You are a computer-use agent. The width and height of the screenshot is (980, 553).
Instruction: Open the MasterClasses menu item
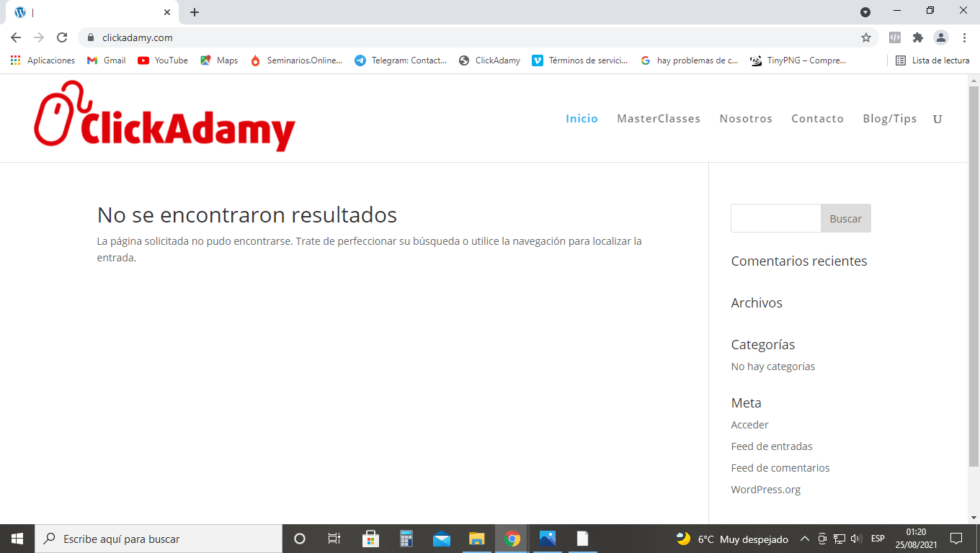click(659, 119)
